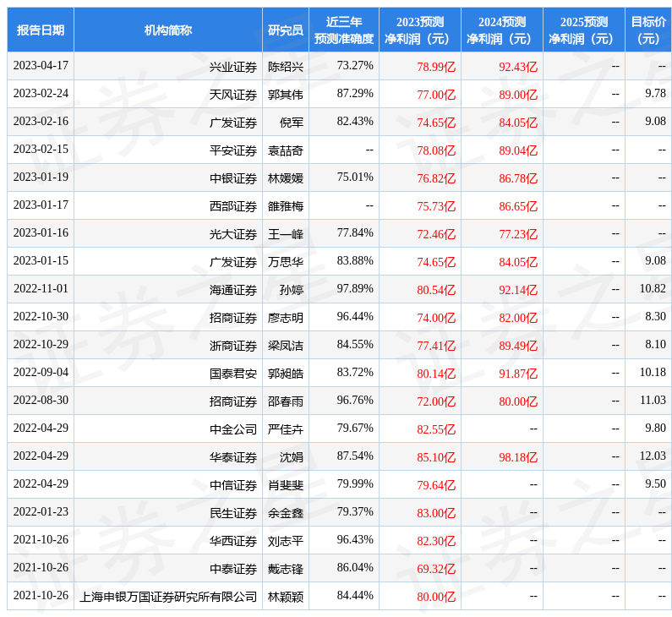Screen dimensions: 672x617
Task: Click the 报告日期 column header
Action: tap(41, 30)
